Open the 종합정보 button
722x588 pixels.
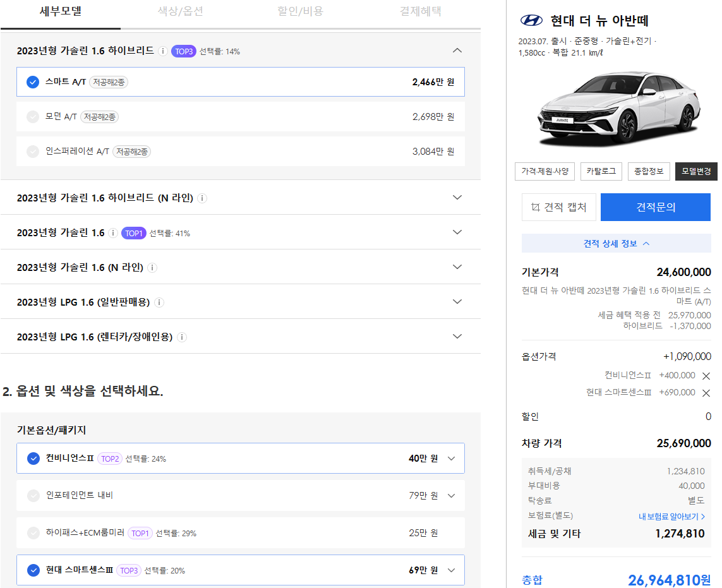pyautogui.click(x=649, y=171)
